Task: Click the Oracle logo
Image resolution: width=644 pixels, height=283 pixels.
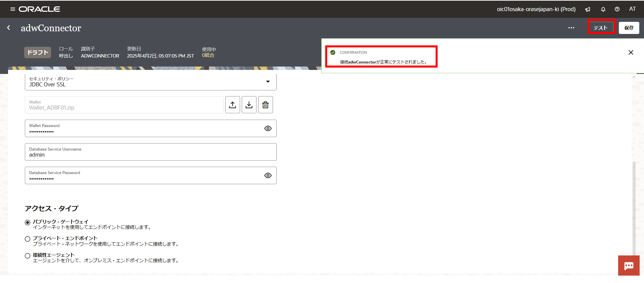Action: pyautogui.click(x=39, y=9)
